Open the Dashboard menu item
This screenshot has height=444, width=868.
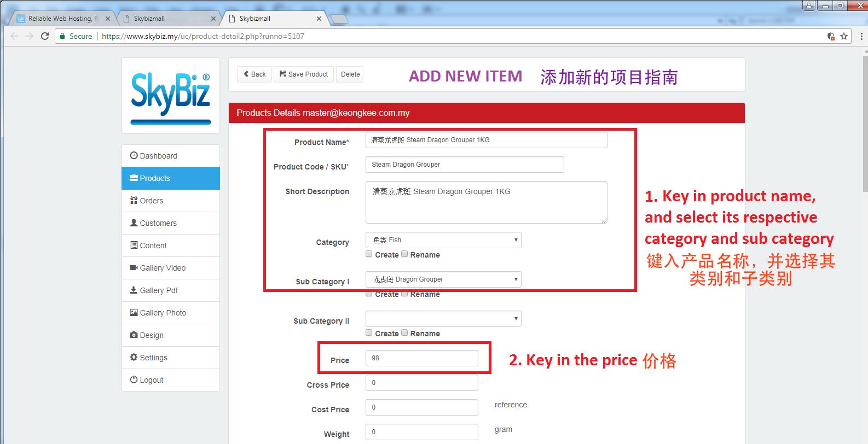pyautogui.click(x=171, y=156)
